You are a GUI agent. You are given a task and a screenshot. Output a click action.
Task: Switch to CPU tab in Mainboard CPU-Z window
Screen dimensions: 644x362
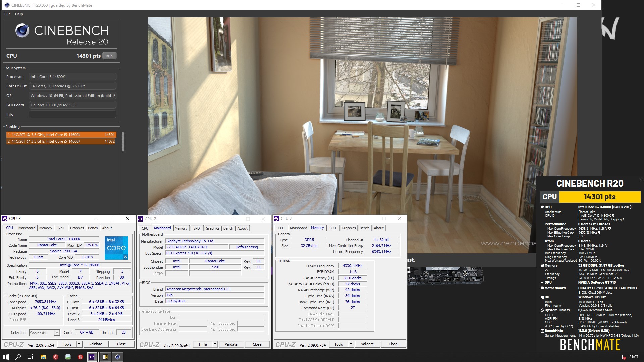(145, 228)
